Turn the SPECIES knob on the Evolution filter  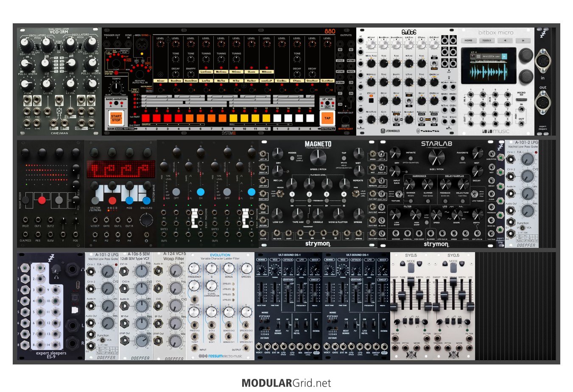(246, 268)
